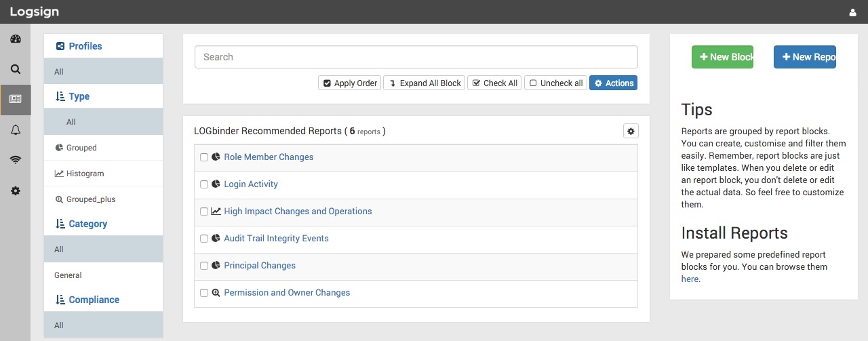Open the user account icon in top bar
868x341 pixels.
click(852, 12)
